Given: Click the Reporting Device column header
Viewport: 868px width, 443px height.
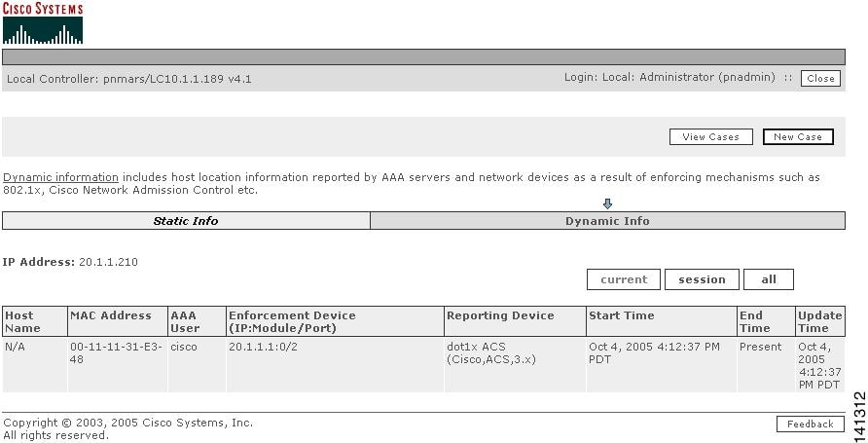Looking at the screenshot, I should [x=500, y=315].
